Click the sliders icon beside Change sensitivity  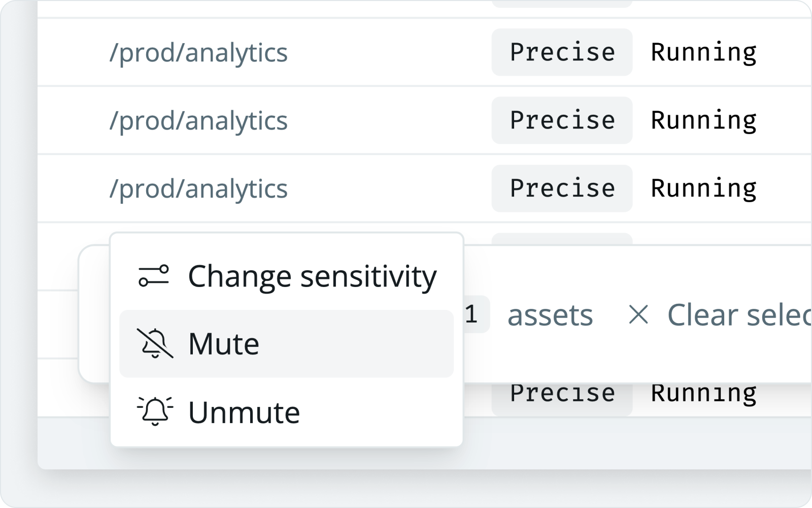[154, 276]
